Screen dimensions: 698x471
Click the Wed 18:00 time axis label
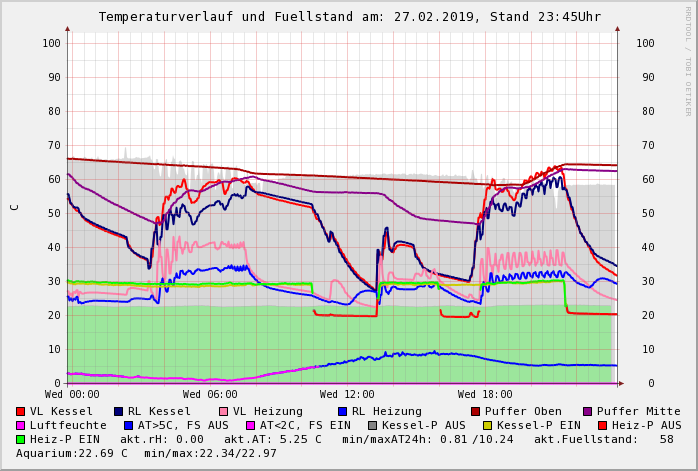[x=485, y=395]
